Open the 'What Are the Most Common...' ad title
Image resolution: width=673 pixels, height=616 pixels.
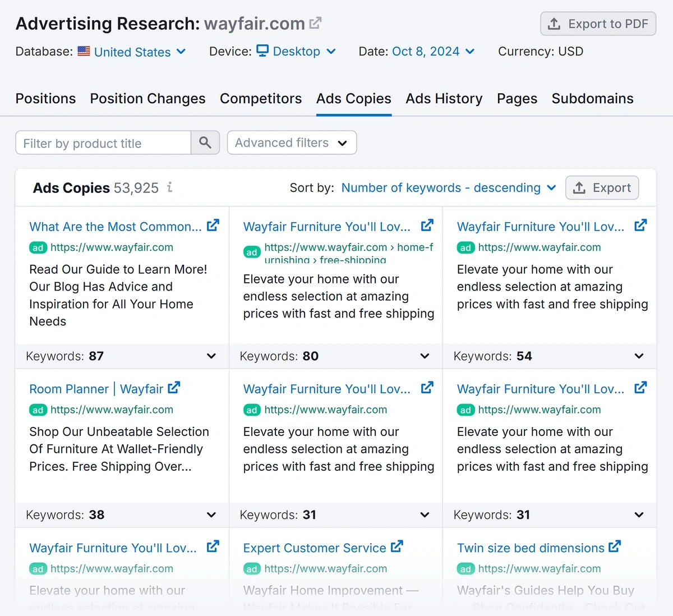point(116,227)
